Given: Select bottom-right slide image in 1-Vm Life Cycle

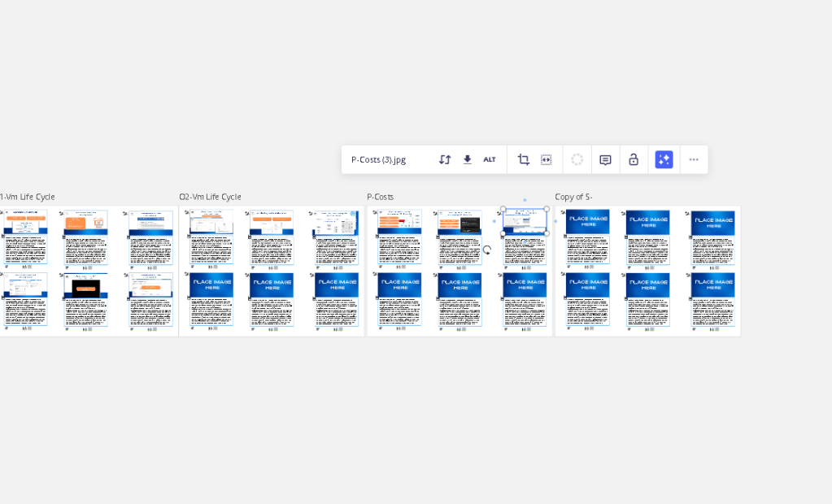Looking at the screenshot, I should 150,286.
